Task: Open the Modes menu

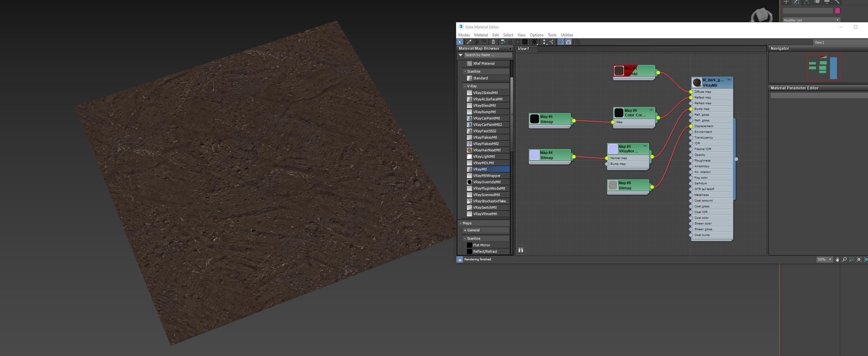Action: [x=464, y=35]
